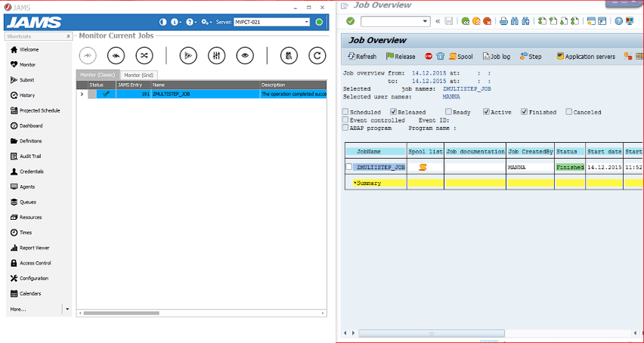644x343 pixels.
Task: Click the SAP horizontal scrollbar thumb
Action: tap(432, 332)
